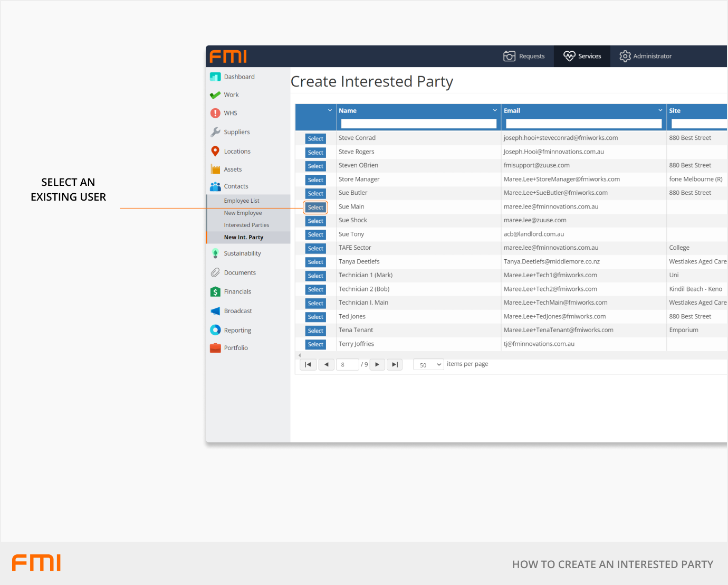
Task: Open the WHS warning icon
Action: [215, 113]
